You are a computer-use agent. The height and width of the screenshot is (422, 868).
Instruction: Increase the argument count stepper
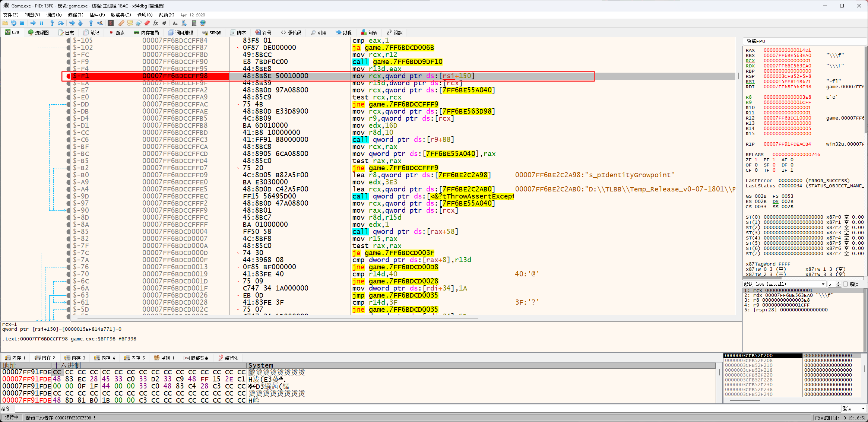[838, 283]
